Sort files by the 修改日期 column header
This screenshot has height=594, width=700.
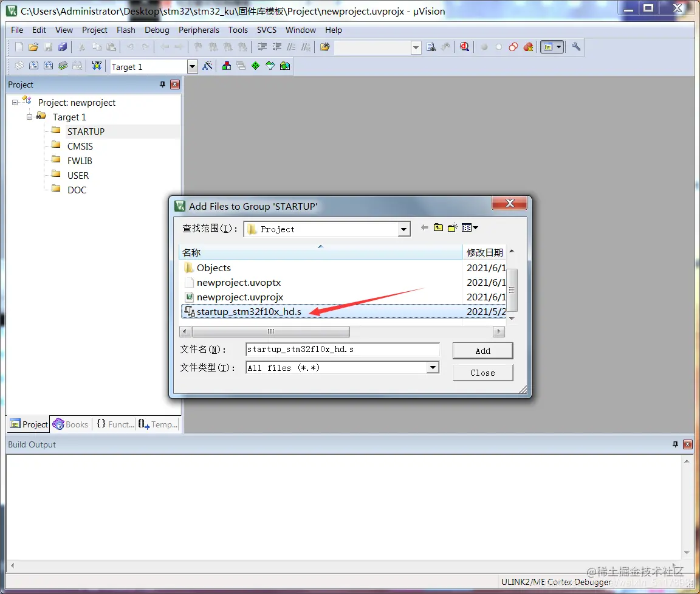coord(484,252)
